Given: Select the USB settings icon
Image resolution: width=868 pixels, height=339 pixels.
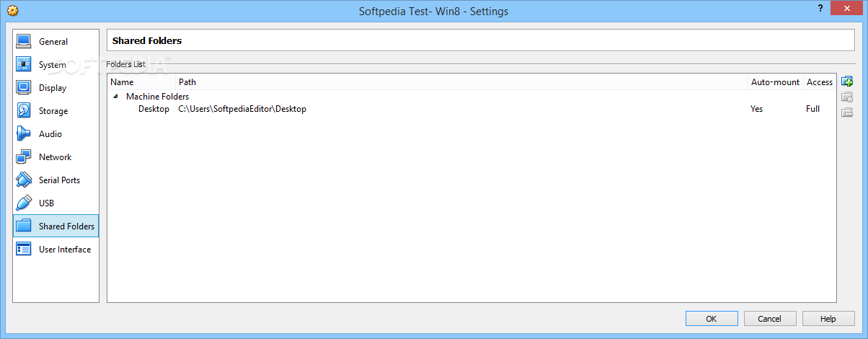Looking at the screenshot, I should point(24,203).
